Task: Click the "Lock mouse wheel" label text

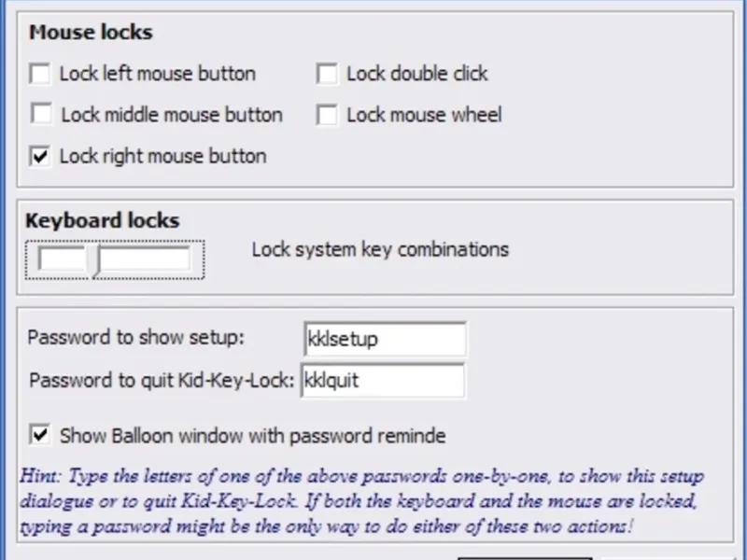Action: 424,115
